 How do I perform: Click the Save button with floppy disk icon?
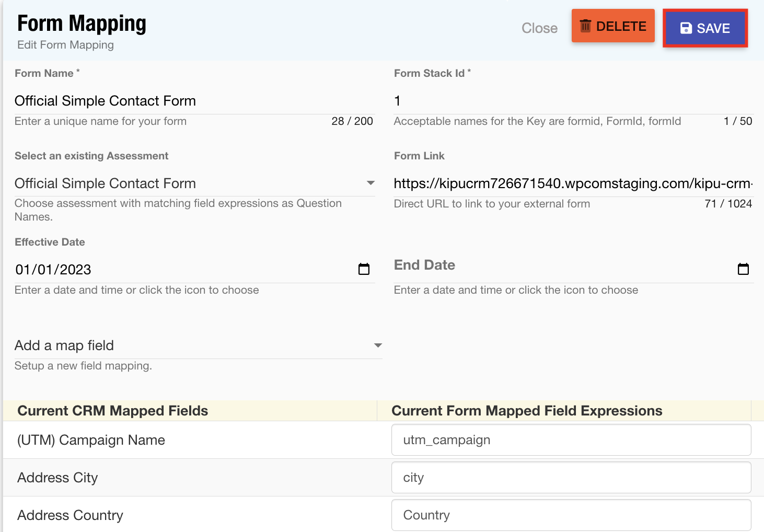(705, 28)
